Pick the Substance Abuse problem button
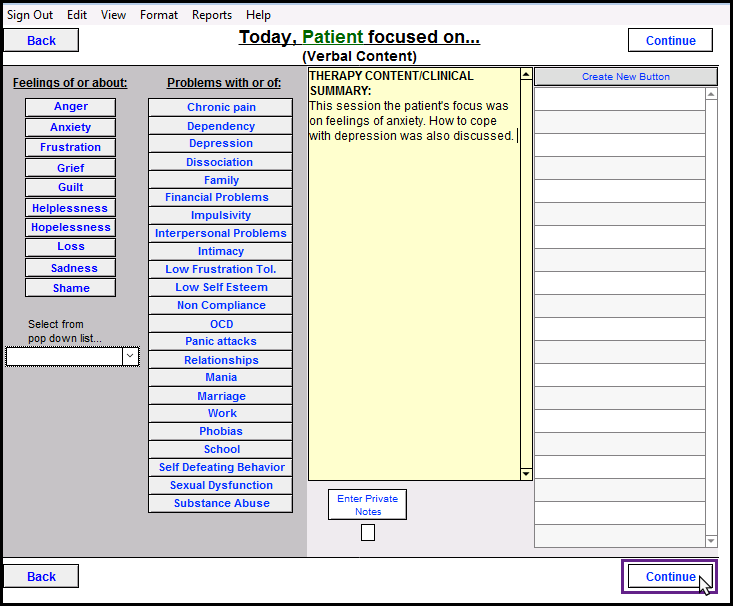The width and height of the screenshot is (733, 606). (x=221, y=503)
